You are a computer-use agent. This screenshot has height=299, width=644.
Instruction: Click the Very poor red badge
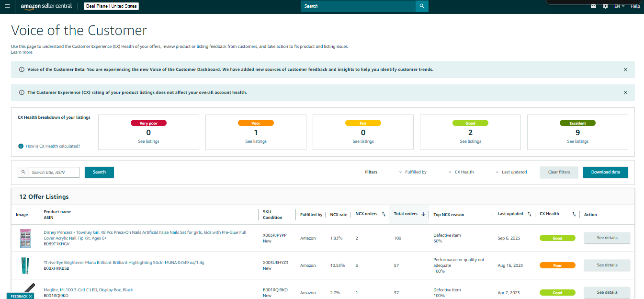pos(148,123)
